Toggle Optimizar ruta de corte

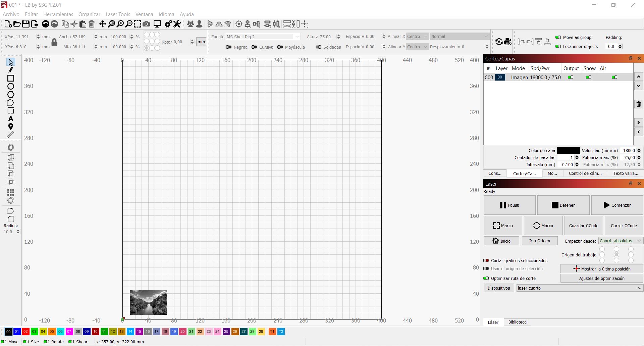click(x=486, y=278)
